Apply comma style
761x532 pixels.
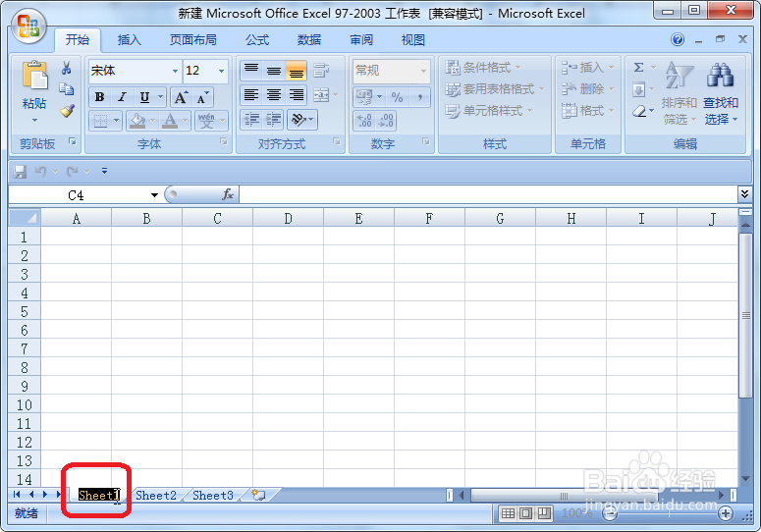pyautogui.click(x=420, y=97)
